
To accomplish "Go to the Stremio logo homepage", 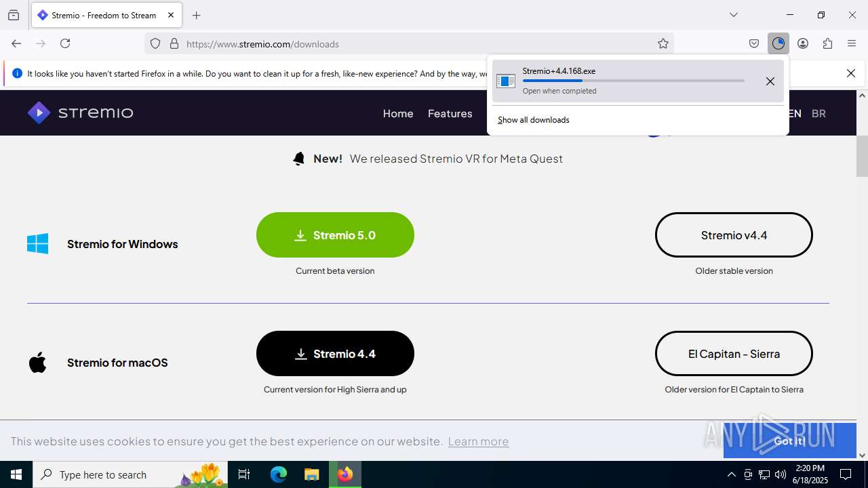I will pyautogui.click(x=80, y=113).
